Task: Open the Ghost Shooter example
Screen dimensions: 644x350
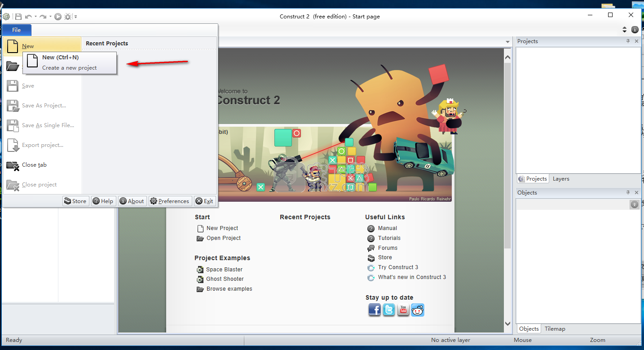Action: 225,279
